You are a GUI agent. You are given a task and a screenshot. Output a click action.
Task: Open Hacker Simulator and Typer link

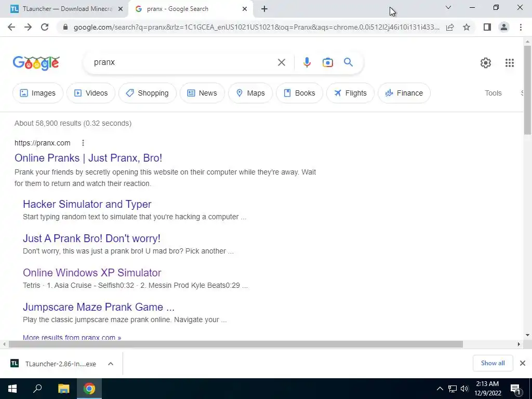(x=87, y=204)
